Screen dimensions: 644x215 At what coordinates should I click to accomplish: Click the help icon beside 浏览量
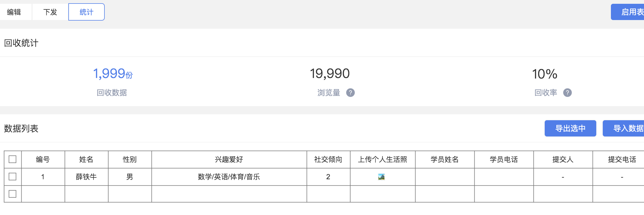tap(350, 93)
